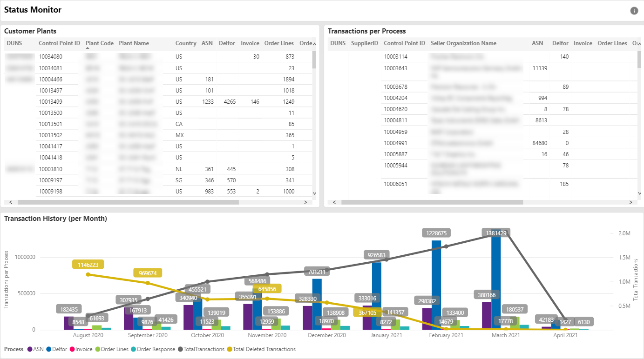Click data label 701211 for December 2020
This screenshot has width=644, height=359.
[x=318, y=271]
